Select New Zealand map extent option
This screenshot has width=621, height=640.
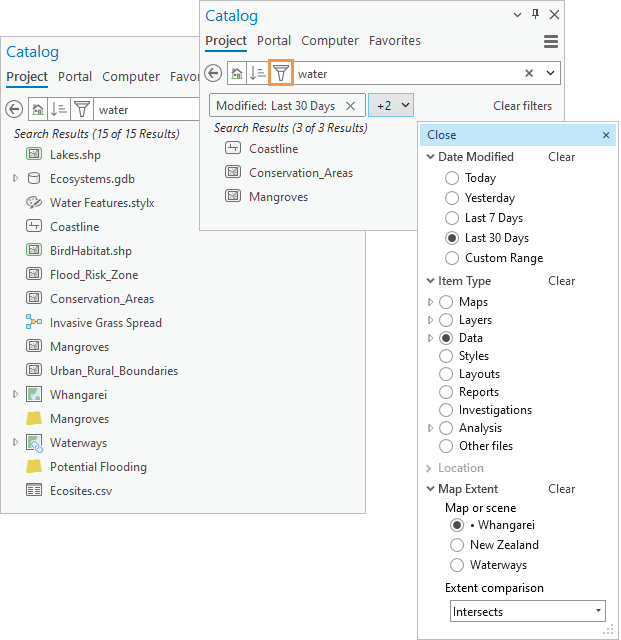(457, 545)
